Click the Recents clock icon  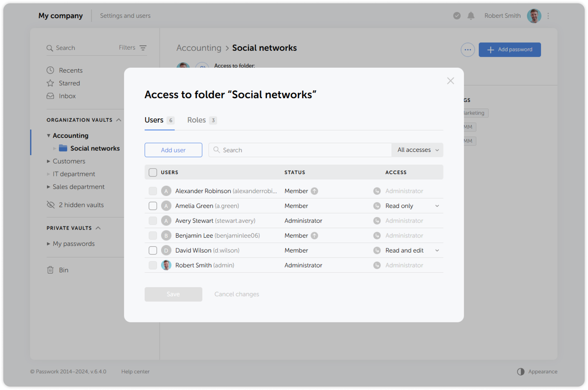click(x=50, y=70)
